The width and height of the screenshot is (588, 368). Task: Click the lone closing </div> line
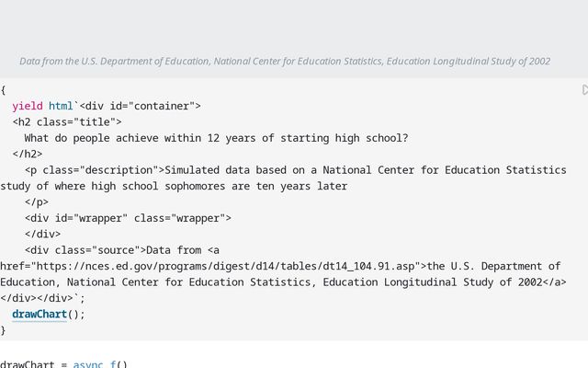pos(43,234)
